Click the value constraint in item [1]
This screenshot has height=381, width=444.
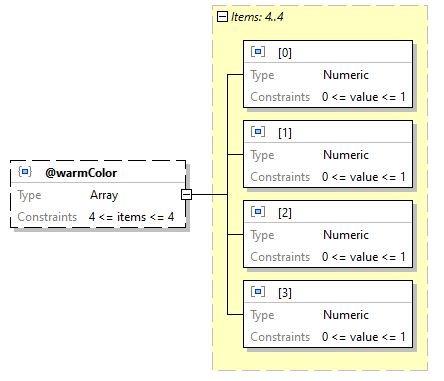point(364,177)
